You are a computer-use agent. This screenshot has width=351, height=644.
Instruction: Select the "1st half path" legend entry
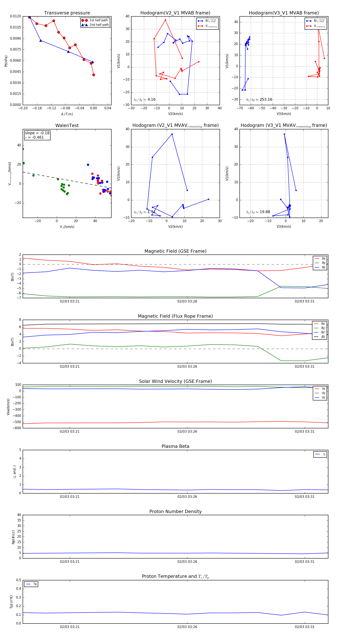click(95, 20)
